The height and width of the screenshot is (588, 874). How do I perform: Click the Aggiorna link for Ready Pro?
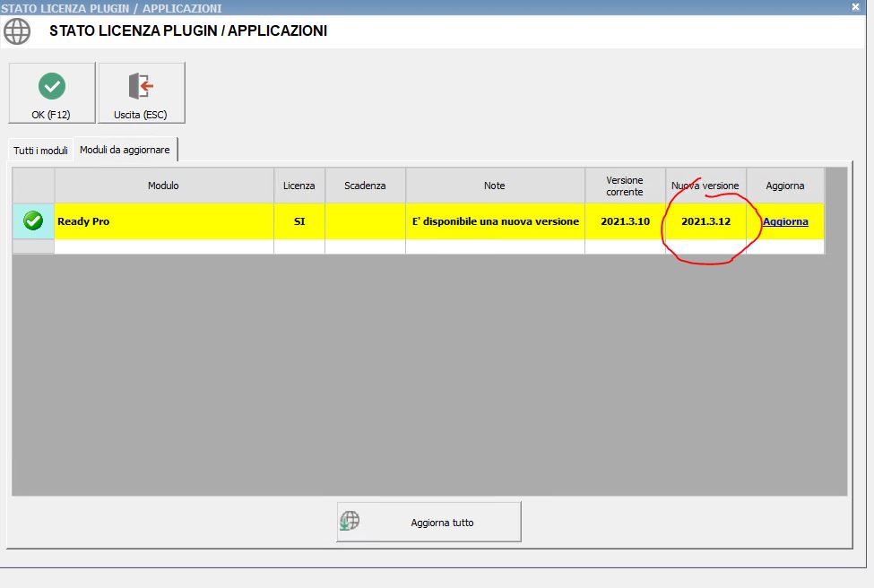tap(785, 221)
